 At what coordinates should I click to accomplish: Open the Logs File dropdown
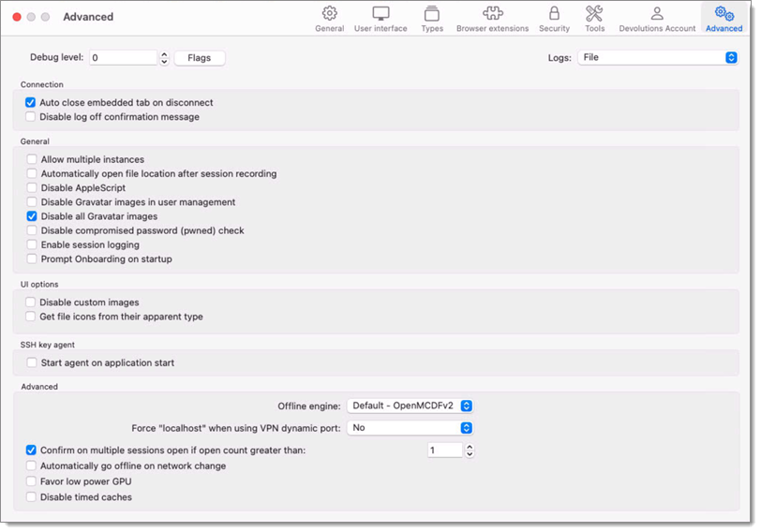tap(658, 58)
